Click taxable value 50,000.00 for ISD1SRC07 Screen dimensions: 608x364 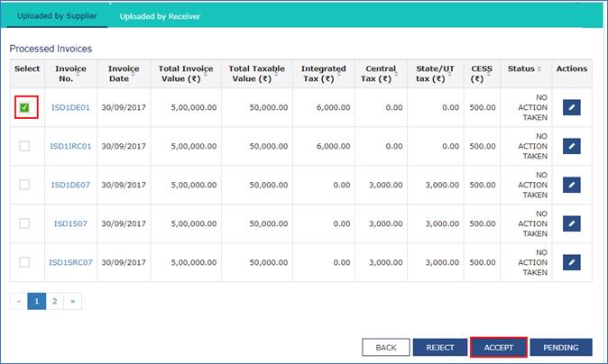[x=268, y=262]
